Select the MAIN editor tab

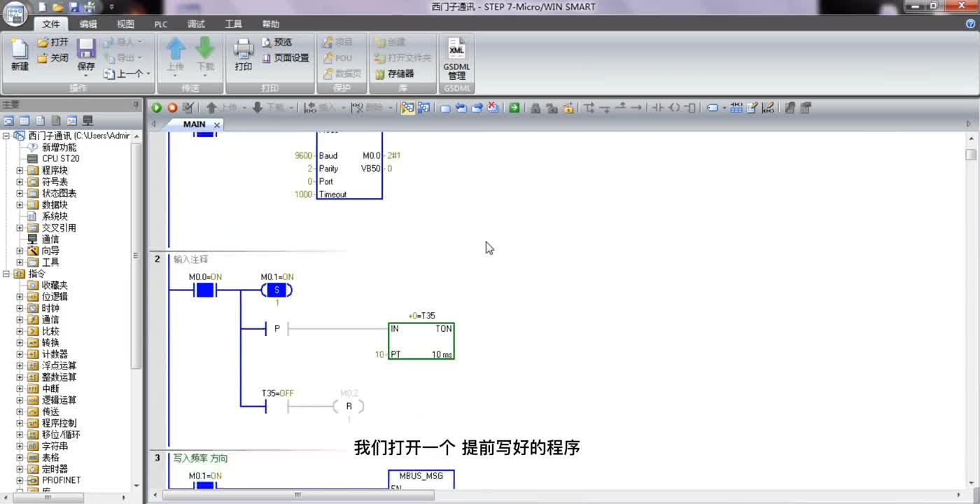point(194,125)
